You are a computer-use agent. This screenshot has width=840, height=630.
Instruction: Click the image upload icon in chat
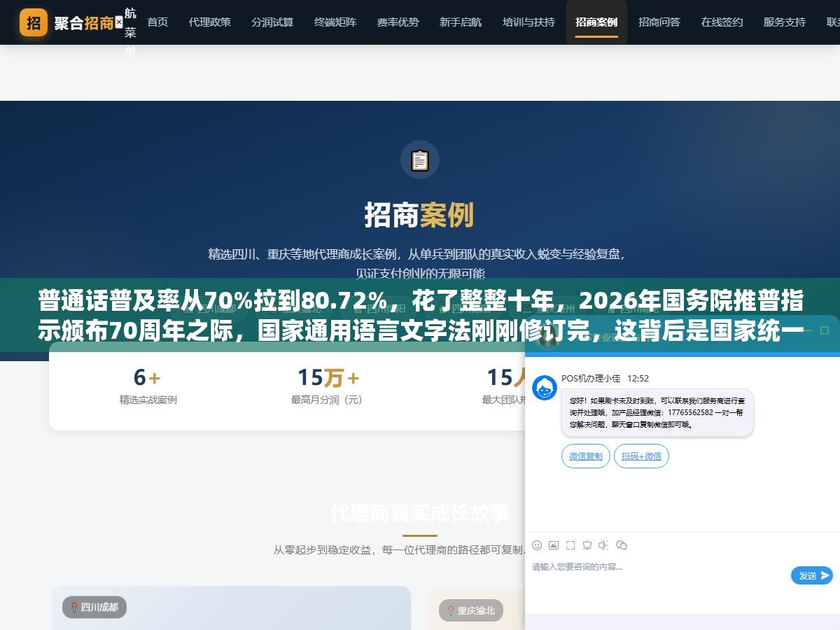554,545
